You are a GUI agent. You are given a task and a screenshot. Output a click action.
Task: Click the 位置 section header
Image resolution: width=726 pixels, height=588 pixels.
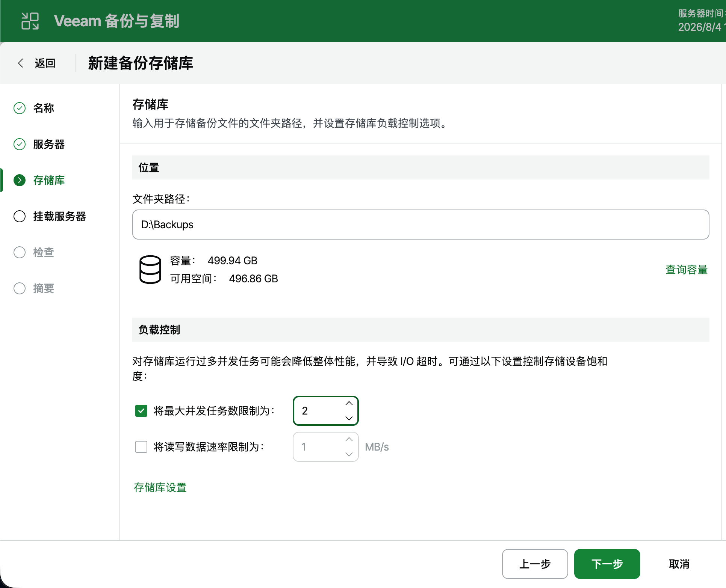tap(420, 167)
